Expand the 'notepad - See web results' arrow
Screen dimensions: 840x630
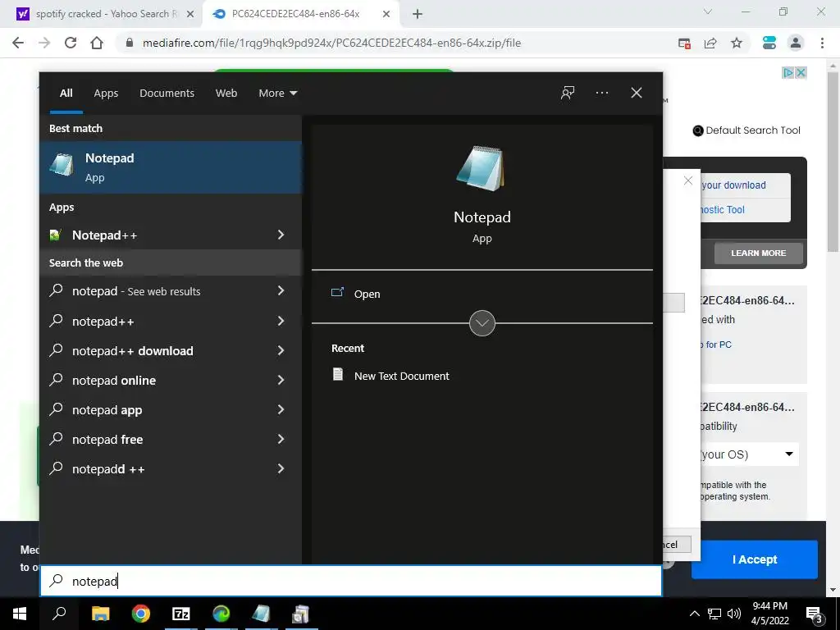pos(281,291)
